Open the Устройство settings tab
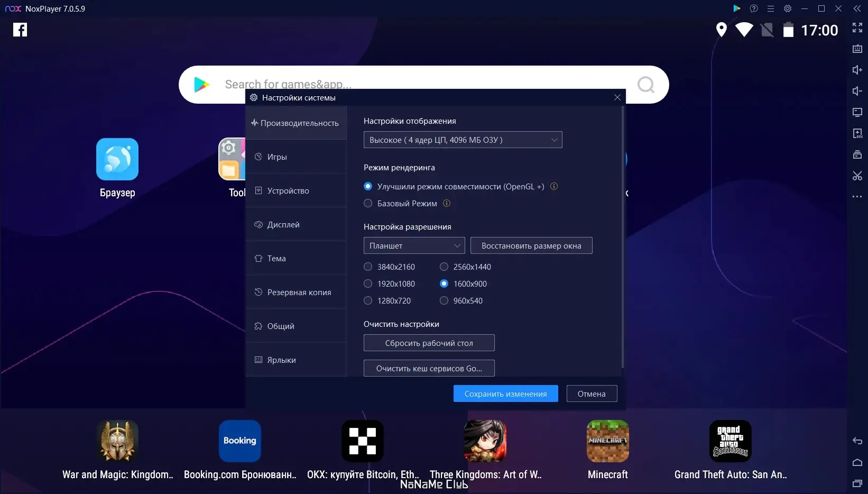The width and height of the screenshot is (868, 494). click(x=296, y=190)
